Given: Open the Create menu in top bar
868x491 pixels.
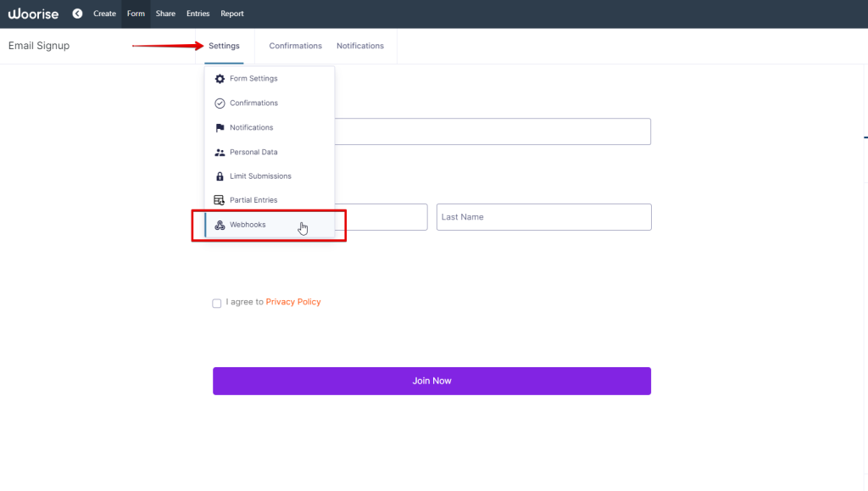Looking at the screenshot, I should (x=104, y=14).
